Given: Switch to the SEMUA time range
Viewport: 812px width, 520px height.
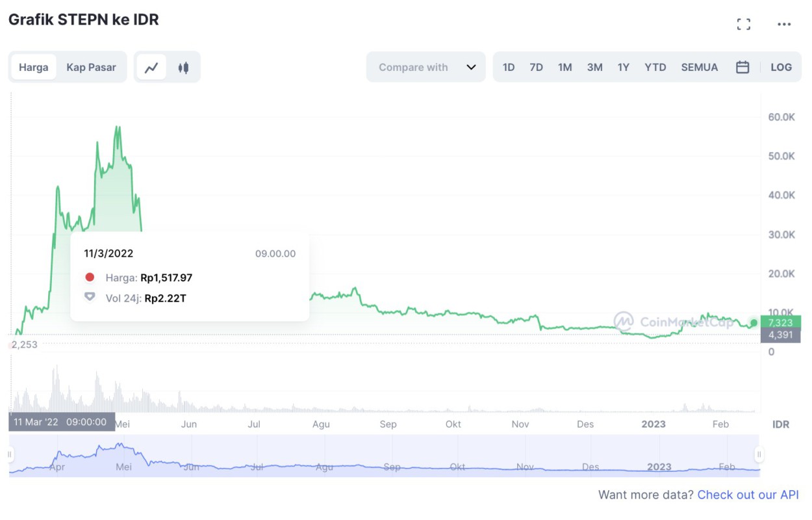Looking at the screenshot, I should [x=700, y=66].
